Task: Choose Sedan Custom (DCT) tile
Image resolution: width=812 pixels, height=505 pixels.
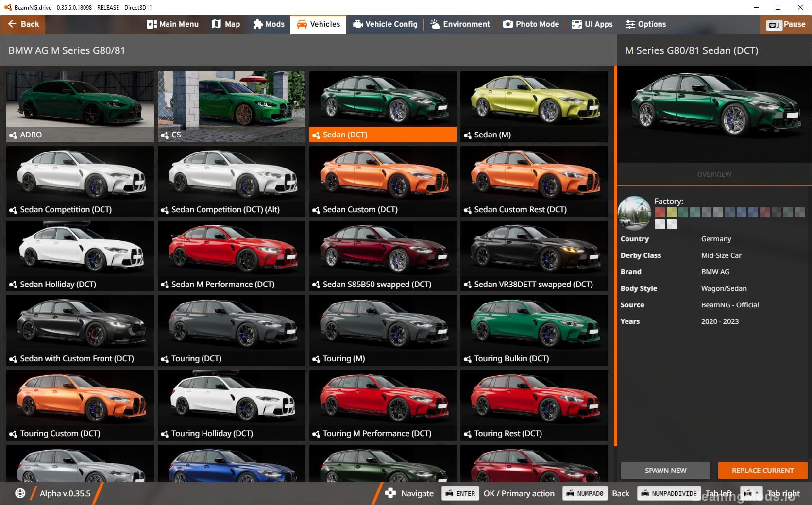Action: (x=383, y=182)
